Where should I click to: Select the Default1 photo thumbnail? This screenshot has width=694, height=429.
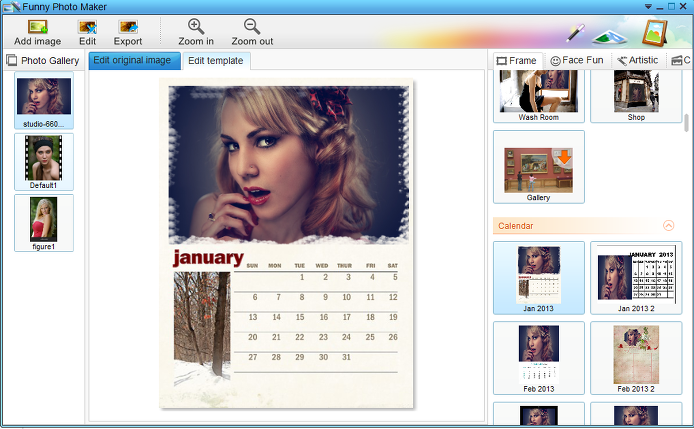tap(44, 162)
